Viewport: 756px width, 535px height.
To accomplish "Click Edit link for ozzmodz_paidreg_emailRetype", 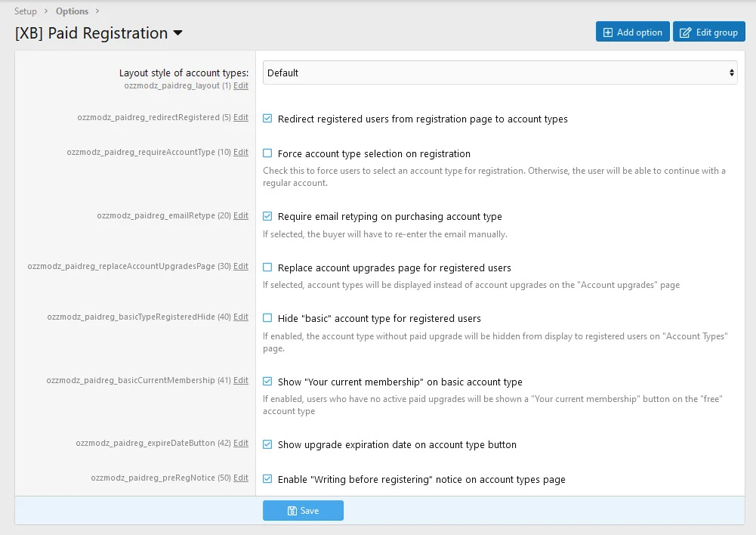I will pyautogui.click(x=240, y=215).
